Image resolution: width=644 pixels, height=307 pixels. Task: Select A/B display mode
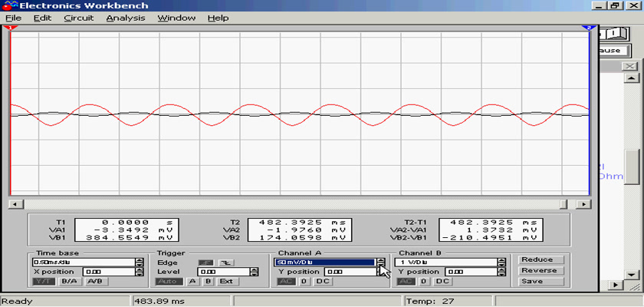[95, 282]
